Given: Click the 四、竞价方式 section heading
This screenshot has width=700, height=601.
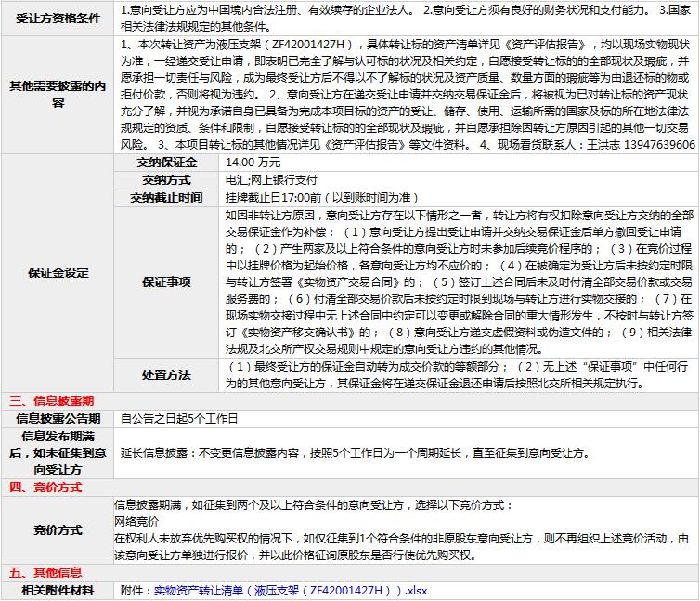Looking at the screenshot, I should pos(45,487).
